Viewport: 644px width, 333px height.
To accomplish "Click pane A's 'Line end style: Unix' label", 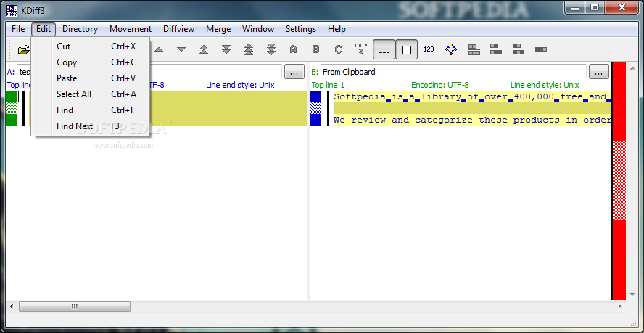I will click(240, 85).
